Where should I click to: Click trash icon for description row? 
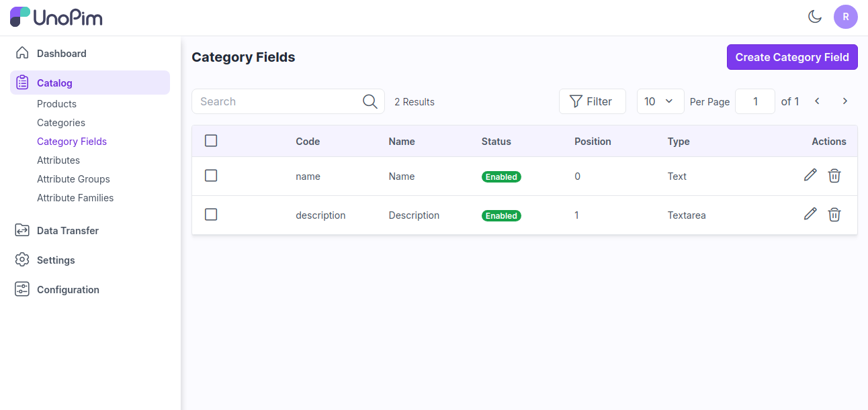tap(834, 215)
